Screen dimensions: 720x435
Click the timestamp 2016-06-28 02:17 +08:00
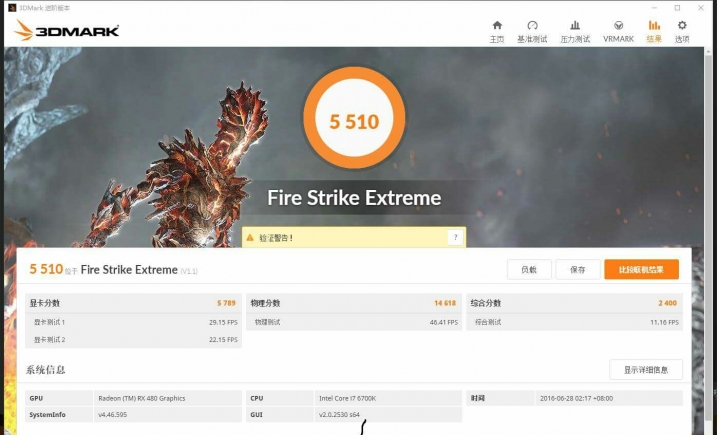point(576,398)
